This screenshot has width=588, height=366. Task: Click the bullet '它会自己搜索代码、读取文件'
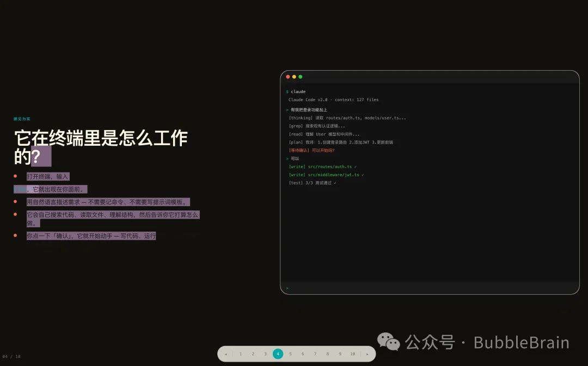113,219
